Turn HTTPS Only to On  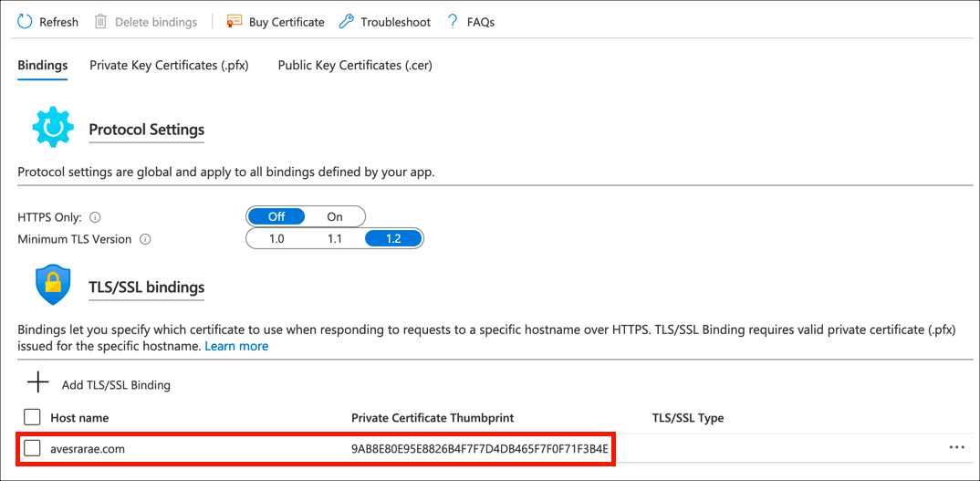[x=335, y=216]
